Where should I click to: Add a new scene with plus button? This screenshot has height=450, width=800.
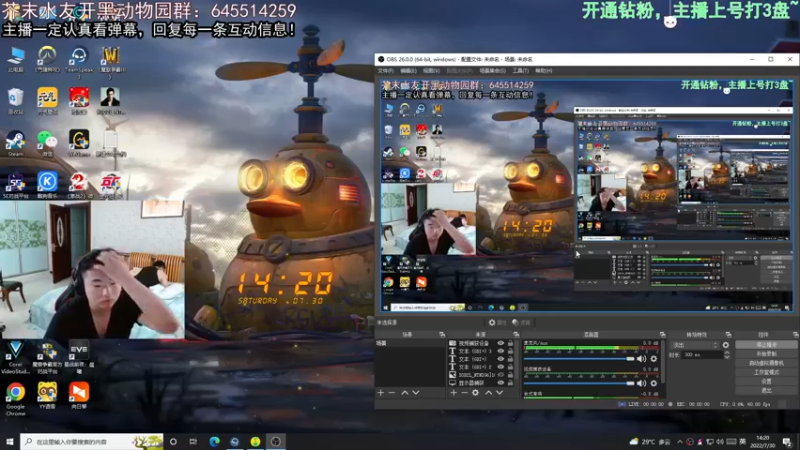pyautogui.click(x=381, y=393)
